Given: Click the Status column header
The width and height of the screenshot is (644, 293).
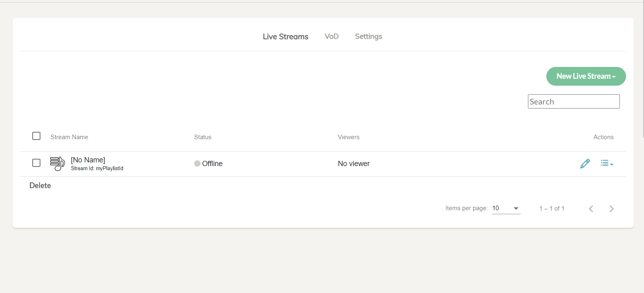Looking at the screenshot, I should 203,137.
